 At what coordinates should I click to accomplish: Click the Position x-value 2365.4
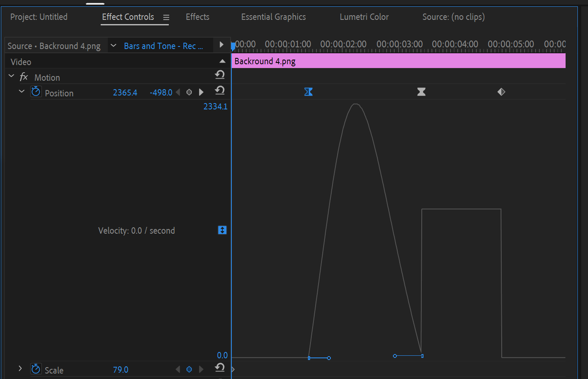click(125, 92)
